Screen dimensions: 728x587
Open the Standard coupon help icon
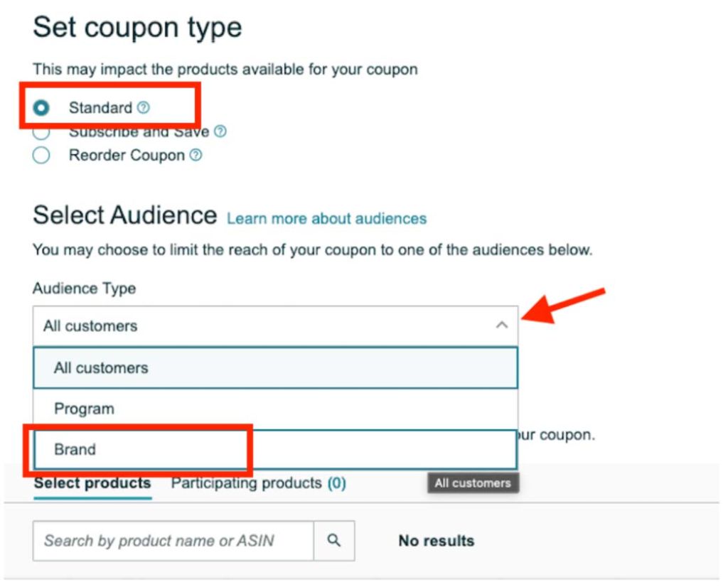144,107
